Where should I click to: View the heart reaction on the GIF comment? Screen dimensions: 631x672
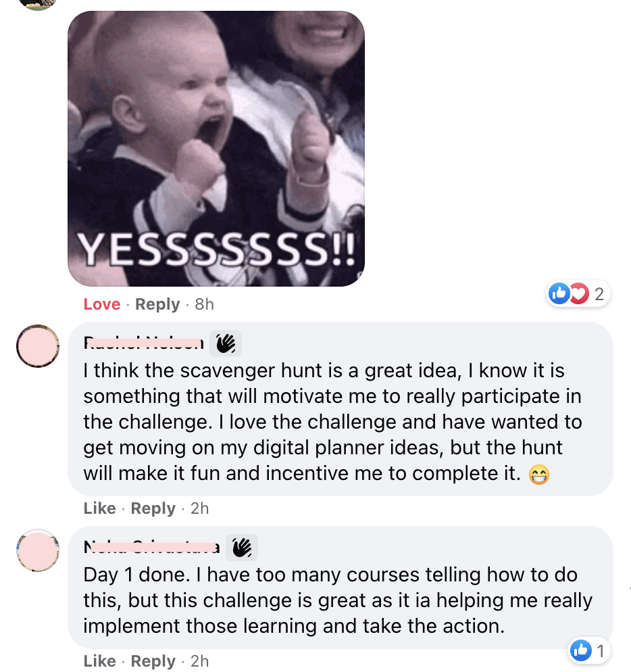click(x=580, y=293)
